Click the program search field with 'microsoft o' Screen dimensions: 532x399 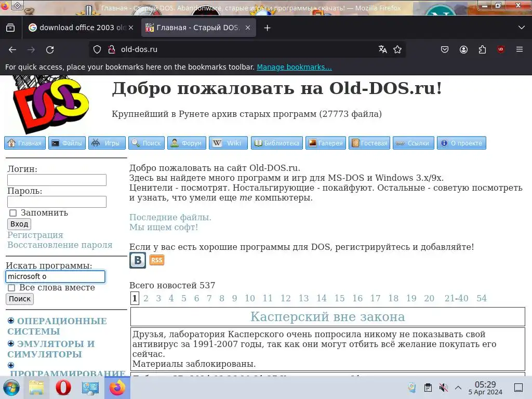pos(55,276)
